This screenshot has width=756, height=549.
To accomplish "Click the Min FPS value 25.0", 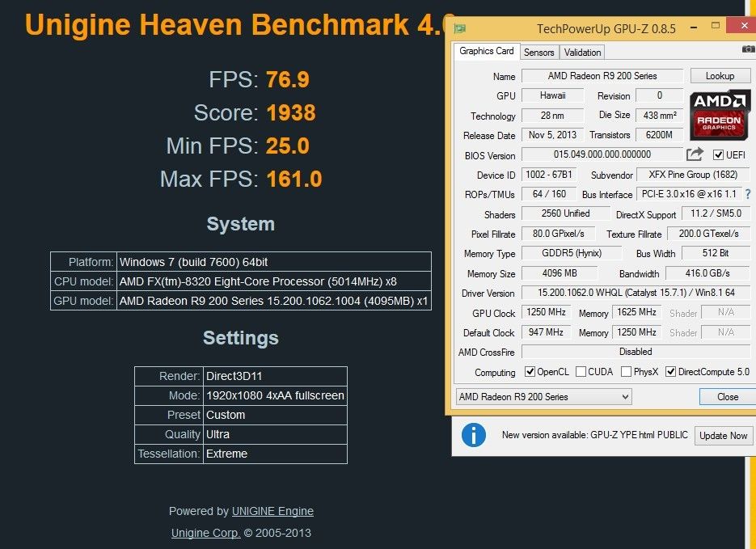I will [287, 146].
